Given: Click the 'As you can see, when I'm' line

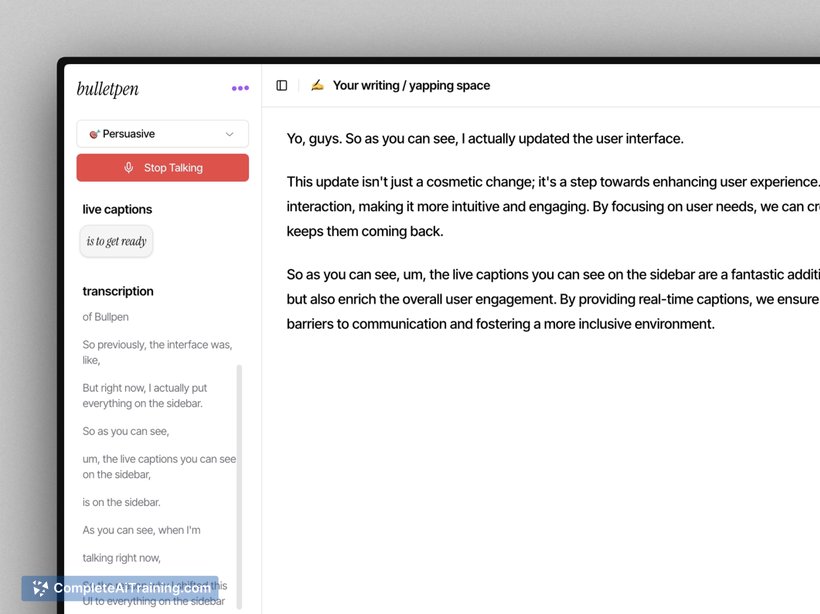Looking at the screenshot, I should coord(141,530).
